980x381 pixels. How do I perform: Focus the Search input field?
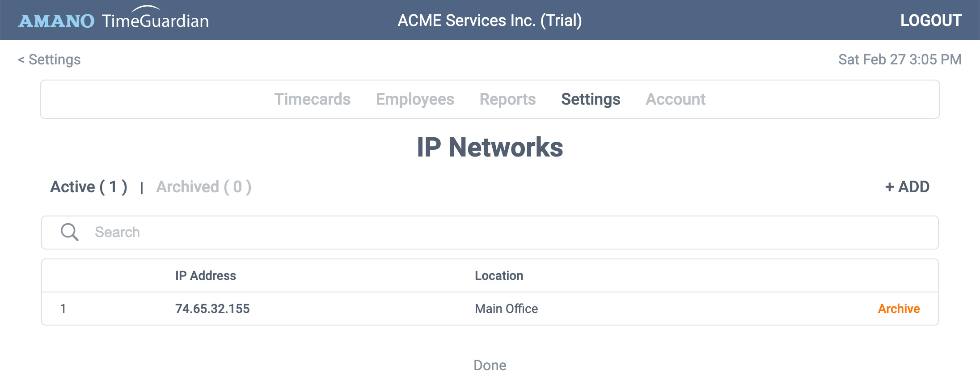490,233
